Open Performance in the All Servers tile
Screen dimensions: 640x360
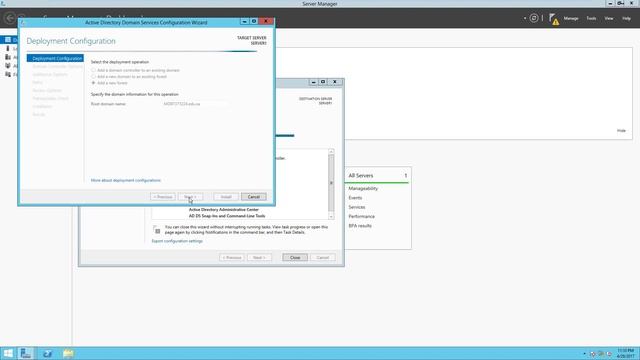click(x=361, y=216)
